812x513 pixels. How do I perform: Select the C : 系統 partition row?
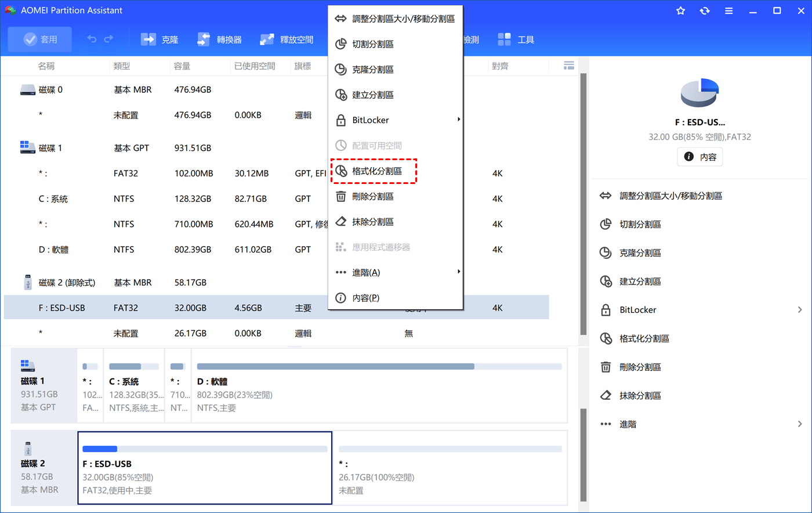pos(276,199)
